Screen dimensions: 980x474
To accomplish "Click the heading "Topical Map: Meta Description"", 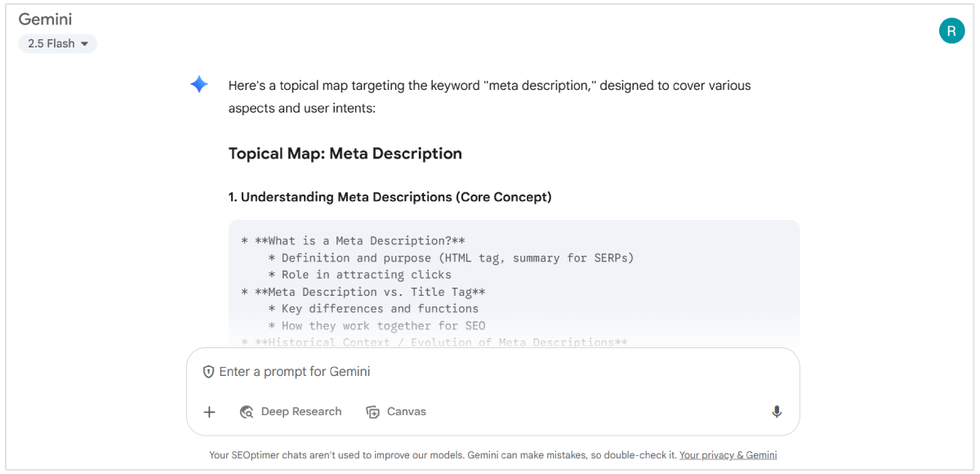I will tap(345, 153).
